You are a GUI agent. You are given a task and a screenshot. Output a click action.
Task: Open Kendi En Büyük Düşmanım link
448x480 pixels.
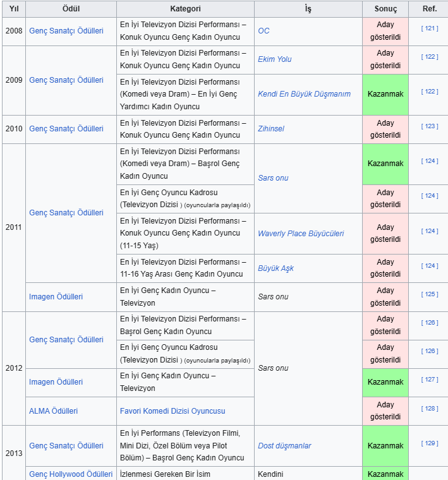tap(304, 94)
